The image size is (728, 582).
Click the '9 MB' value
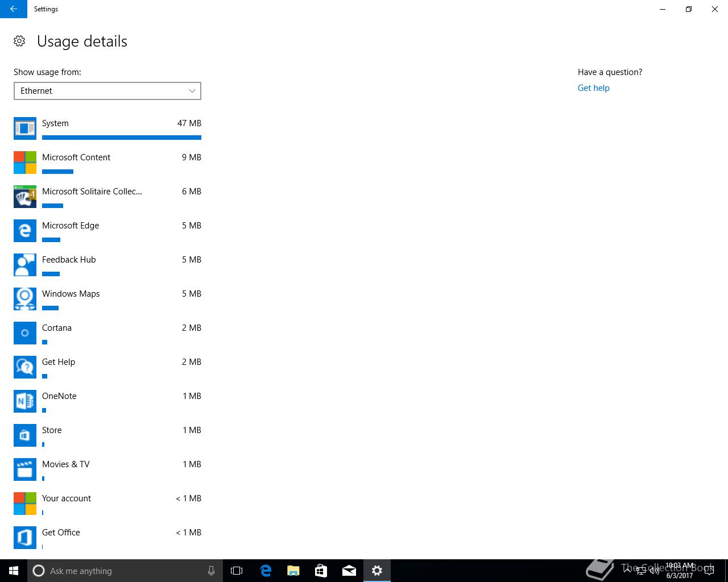coord(192,157)
